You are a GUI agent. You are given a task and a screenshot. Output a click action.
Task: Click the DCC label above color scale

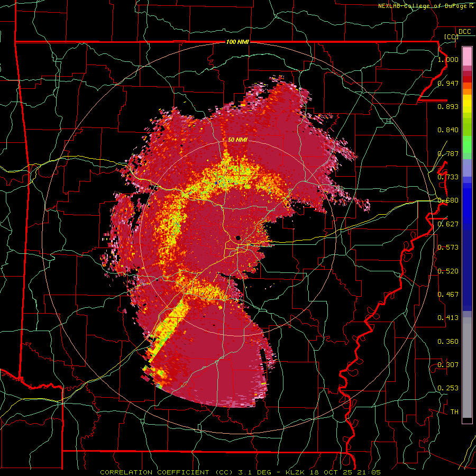[464, 32]
